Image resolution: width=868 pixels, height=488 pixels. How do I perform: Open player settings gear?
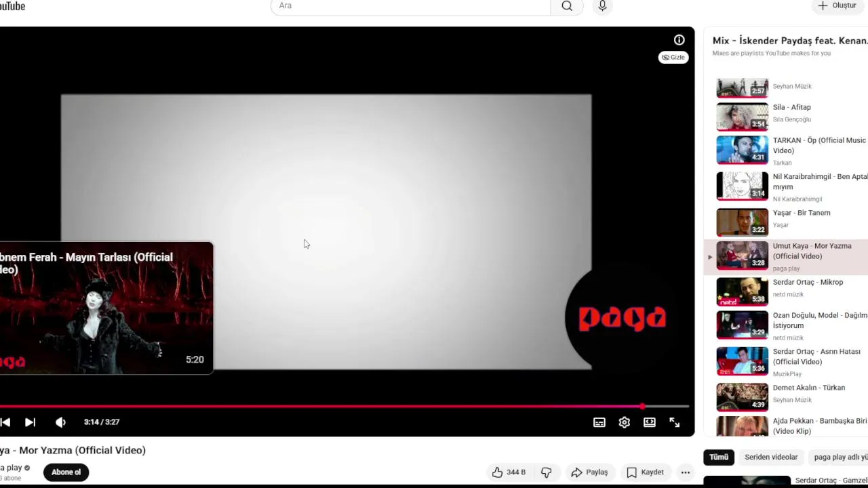coord(625,422)
